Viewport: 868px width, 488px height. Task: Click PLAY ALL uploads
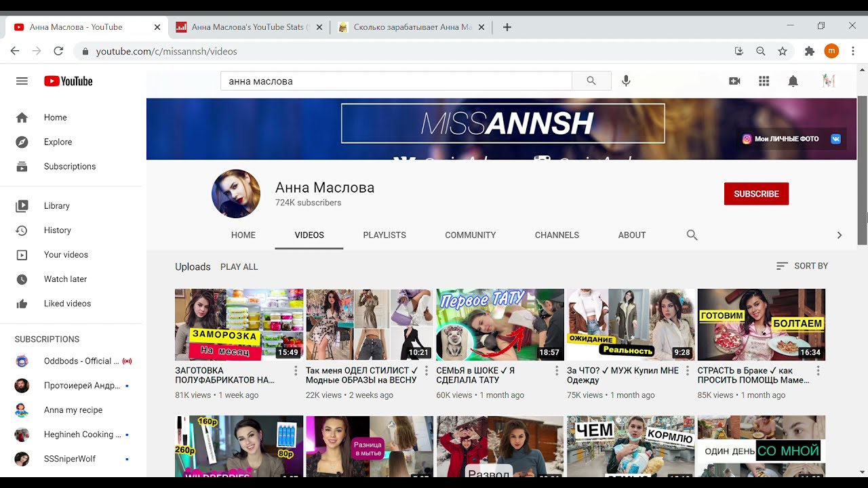point(239,267)
